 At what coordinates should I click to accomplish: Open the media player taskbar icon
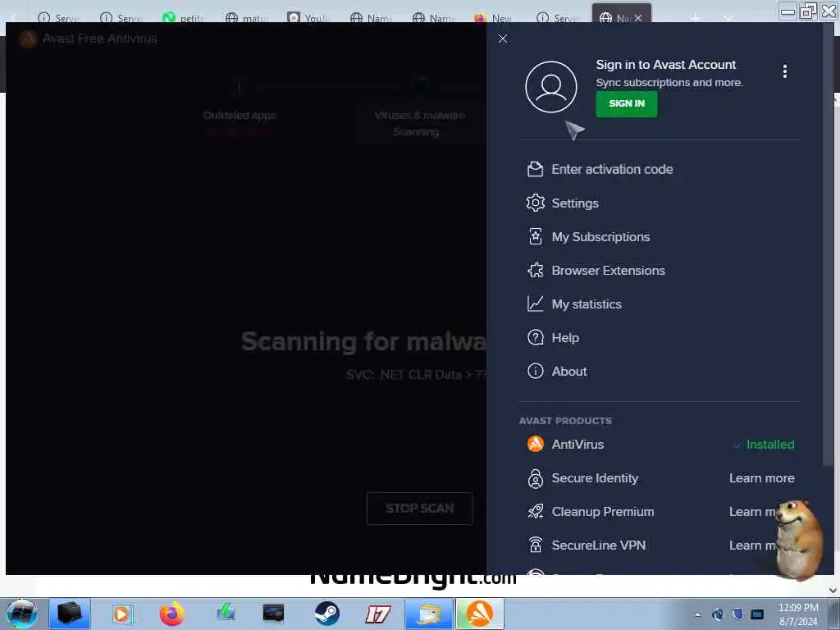coord(121,614)
